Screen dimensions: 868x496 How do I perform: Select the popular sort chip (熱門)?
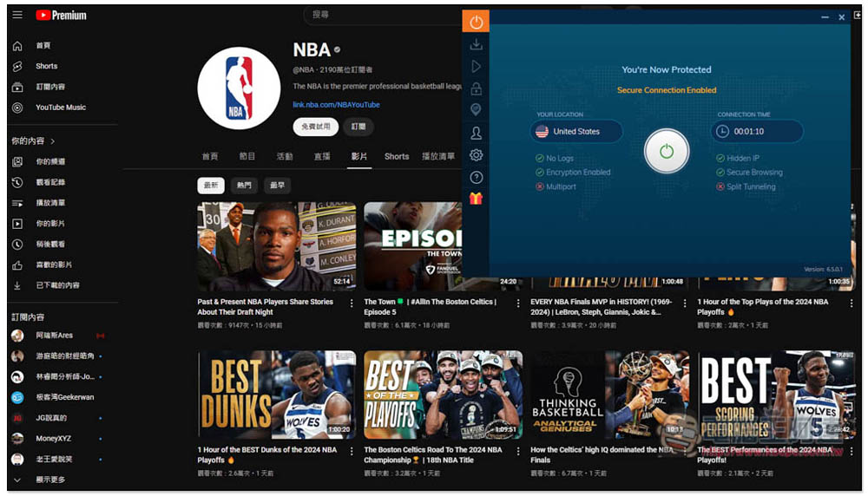(244, 186)
